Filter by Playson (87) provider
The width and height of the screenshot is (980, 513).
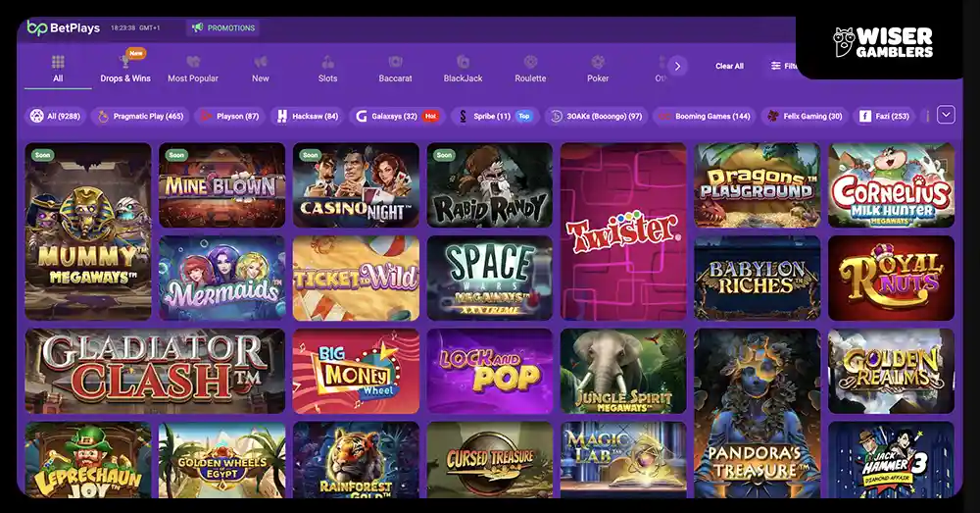pyautogui.click(x=230, y=116)
